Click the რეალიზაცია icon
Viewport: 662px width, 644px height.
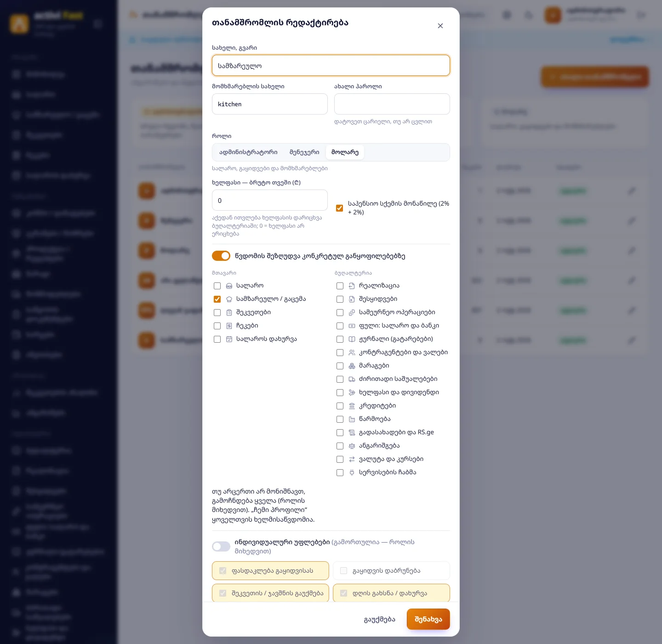click(x=352, y=286)
